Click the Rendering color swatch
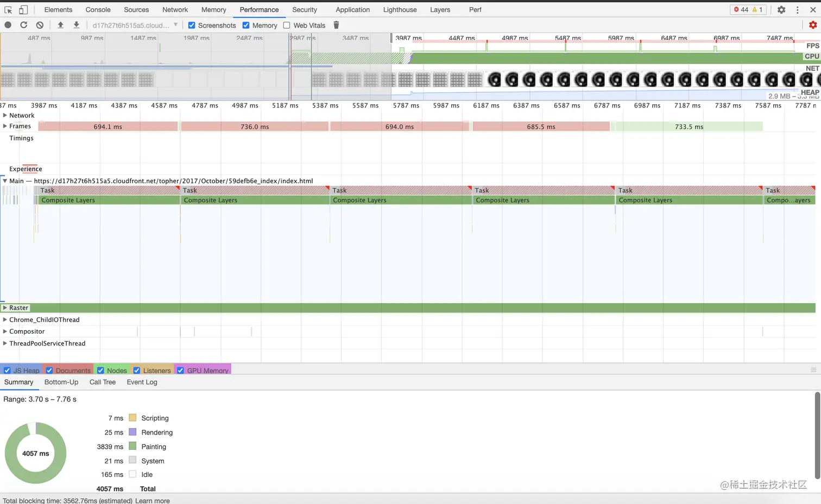The width and height of the screenshot is (821, 504). point(132,432)
